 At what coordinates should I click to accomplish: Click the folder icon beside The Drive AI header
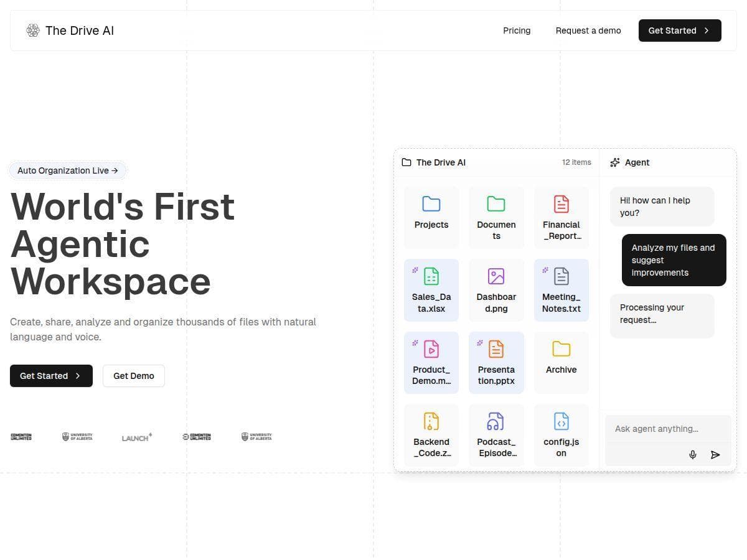[406, 162]
